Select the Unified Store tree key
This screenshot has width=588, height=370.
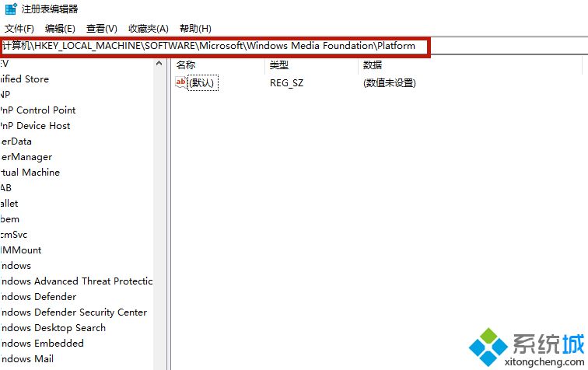point(25,79)
